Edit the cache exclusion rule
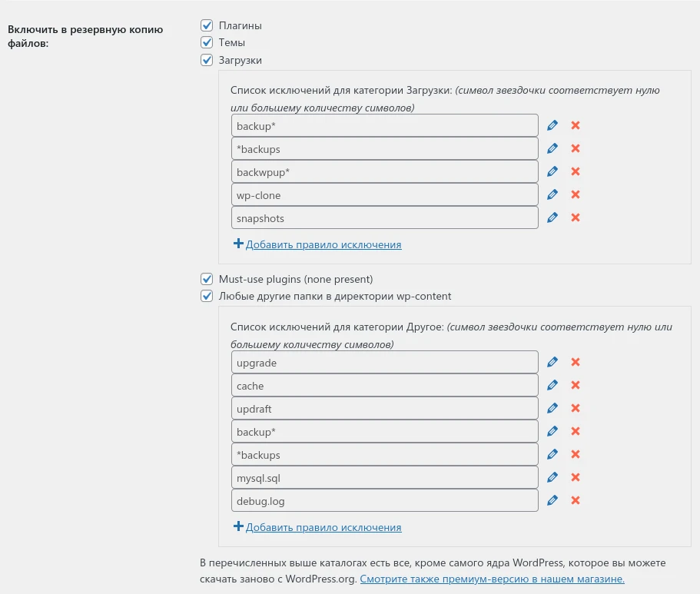The image size is (700, 594). click(552, 385)
